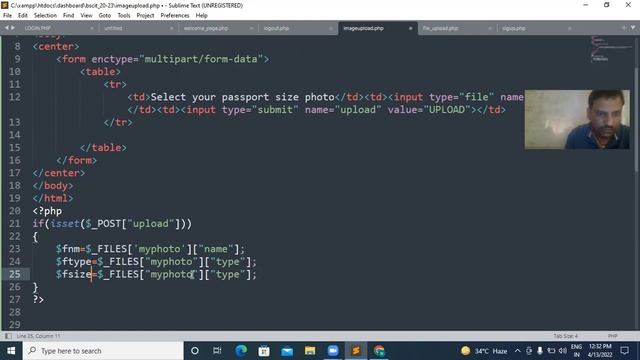Click the closing </table> tag
Image resolution: width=640 pixels, height=360 pixels.
[103, 148]
